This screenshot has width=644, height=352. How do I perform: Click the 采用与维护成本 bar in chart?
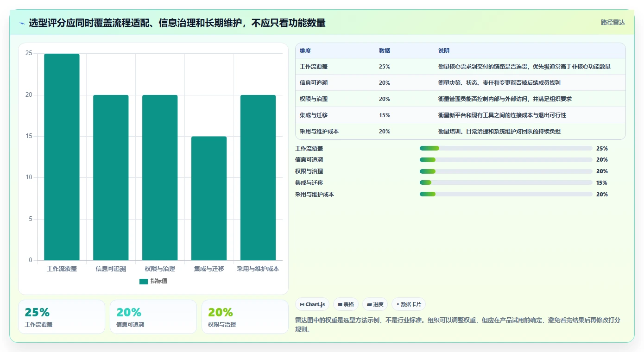258,178
